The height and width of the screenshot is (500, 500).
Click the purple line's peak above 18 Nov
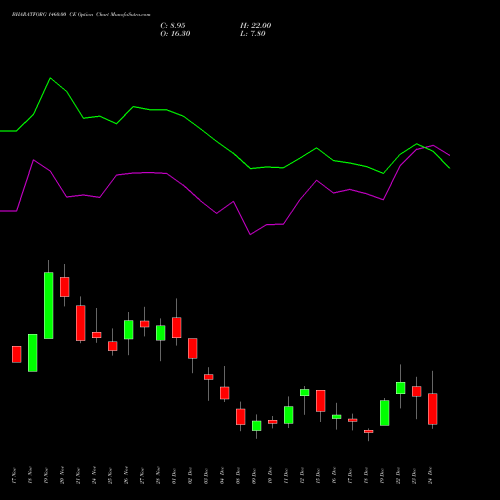[33, 160]
